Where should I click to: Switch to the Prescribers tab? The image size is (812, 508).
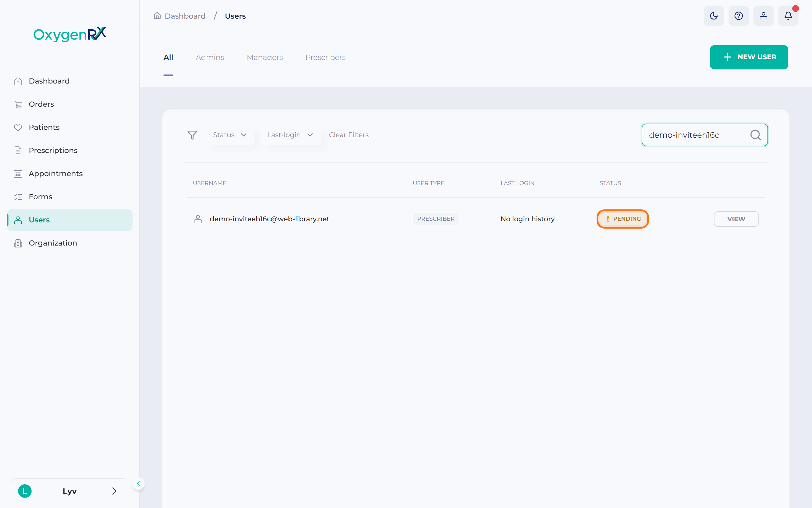[325, 58]
